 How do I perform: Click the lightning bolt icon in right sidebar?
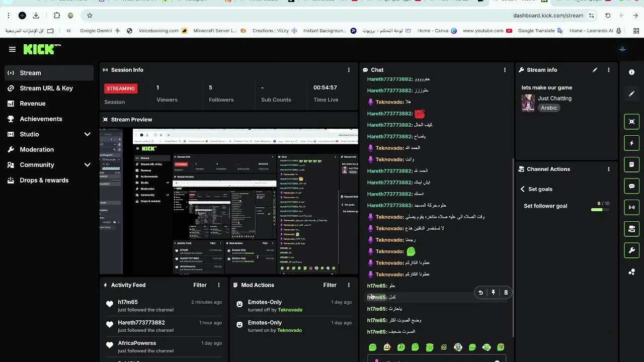pyautogui.click(x=632, y=143)
